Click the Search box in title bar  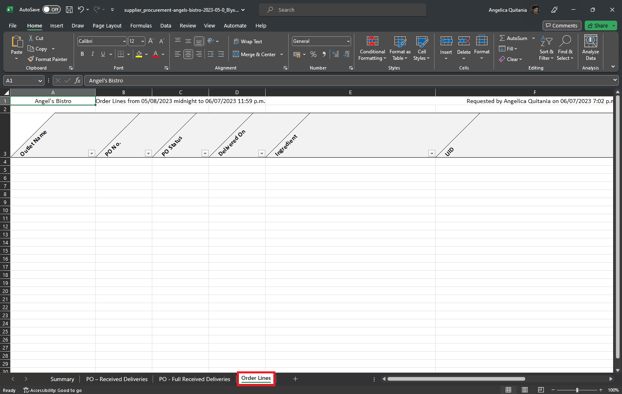[x=343, y=10]
